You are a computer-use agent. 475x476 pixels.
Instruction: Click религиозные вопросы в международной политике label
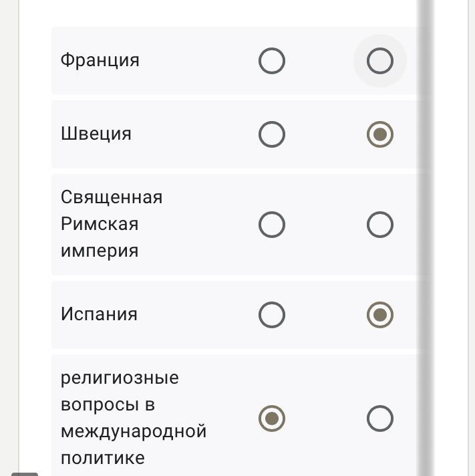(x=133, y=418)
